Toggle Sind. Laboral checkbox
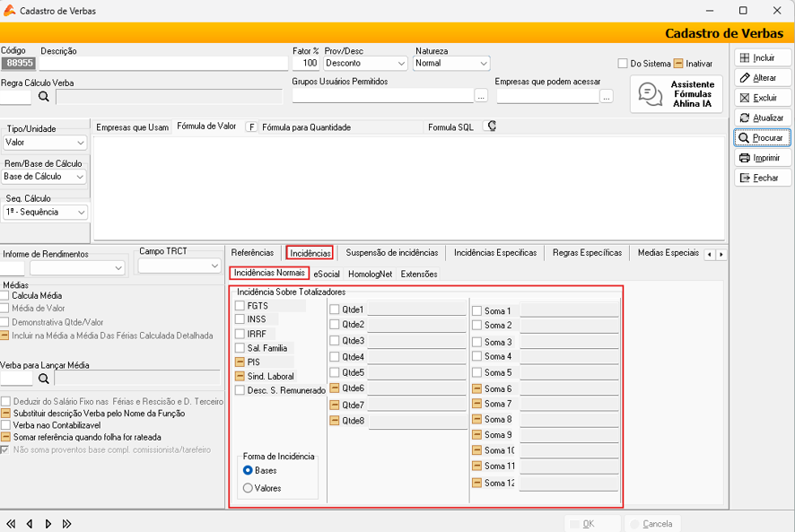 (x=240, y=376)
